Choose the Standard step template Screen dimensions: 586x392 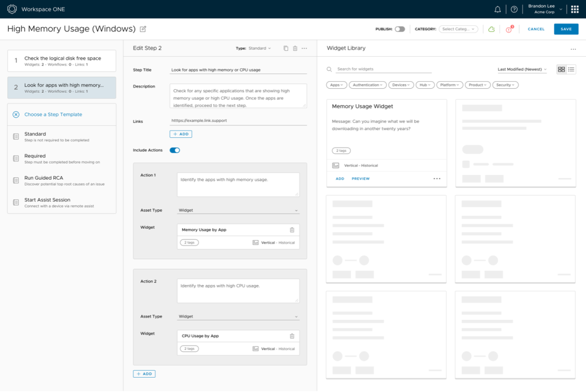(x=62, y=137)
